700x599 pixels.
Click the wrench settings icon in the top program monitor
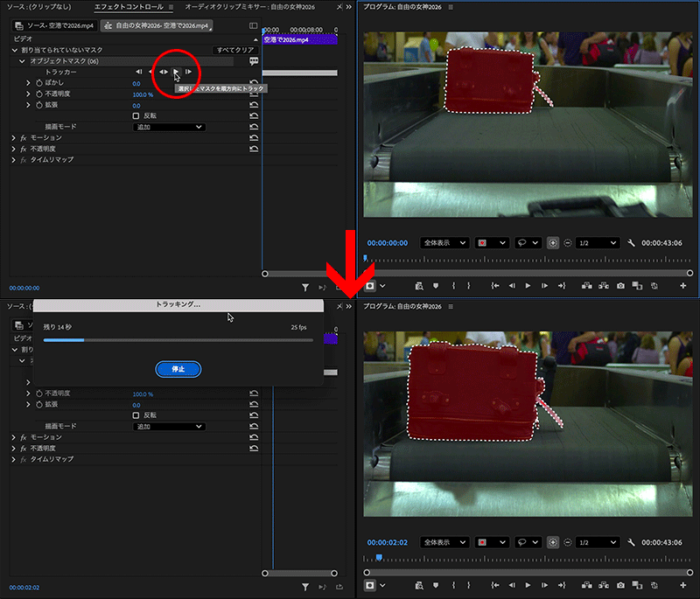(x=631, y=242)
